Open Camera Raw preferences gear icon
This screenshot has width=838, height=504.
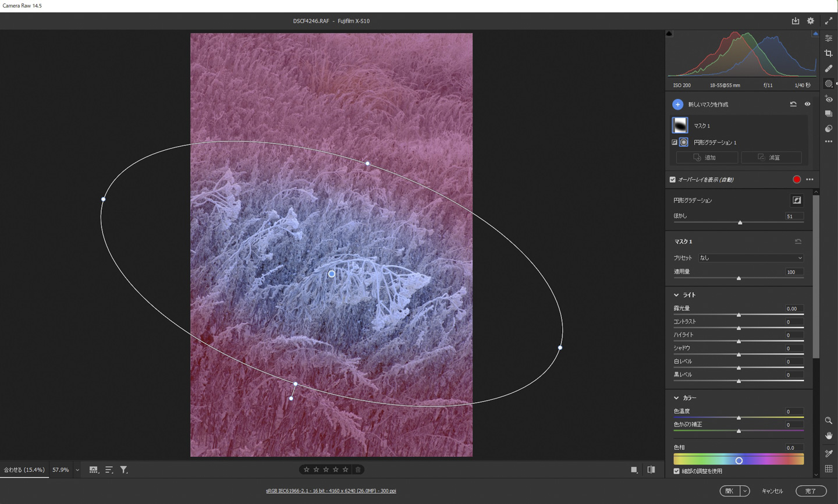click(811, 21)
